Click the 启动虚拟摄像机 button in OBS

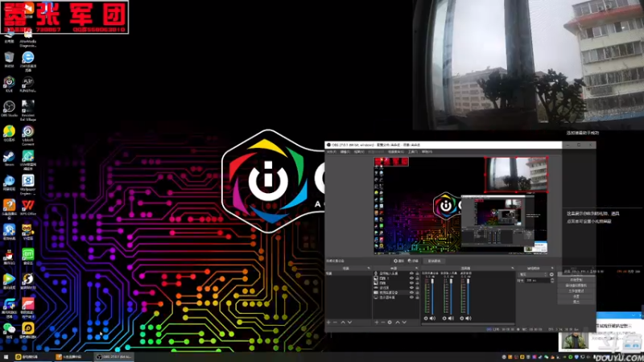[x=576, y=286]
